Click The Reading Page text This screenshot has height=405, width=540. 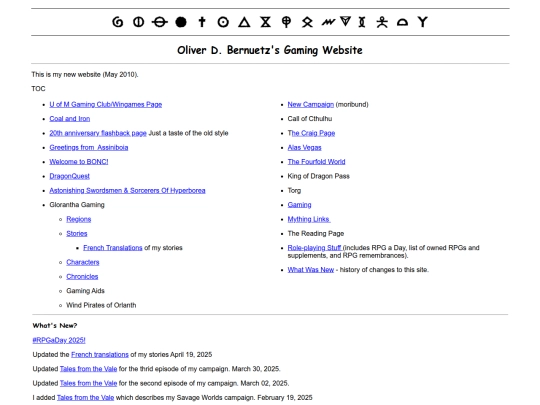[316, 233]
